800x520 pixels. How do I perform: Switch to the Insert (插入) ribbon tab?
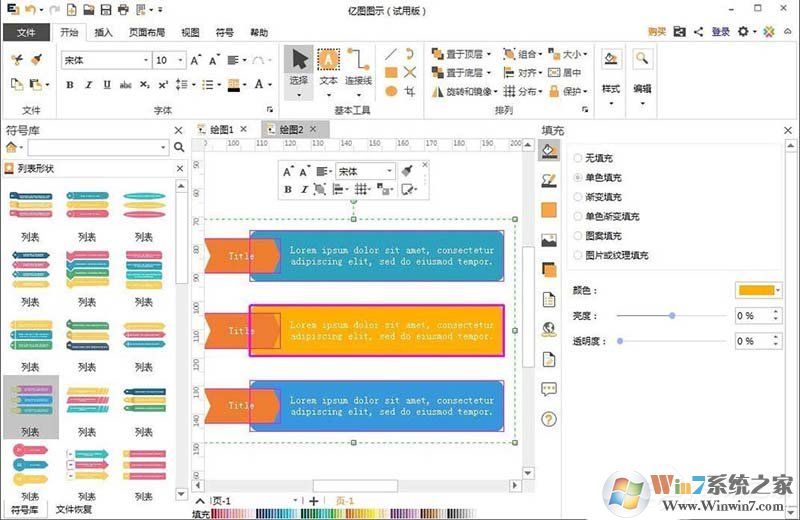point(103,32)
